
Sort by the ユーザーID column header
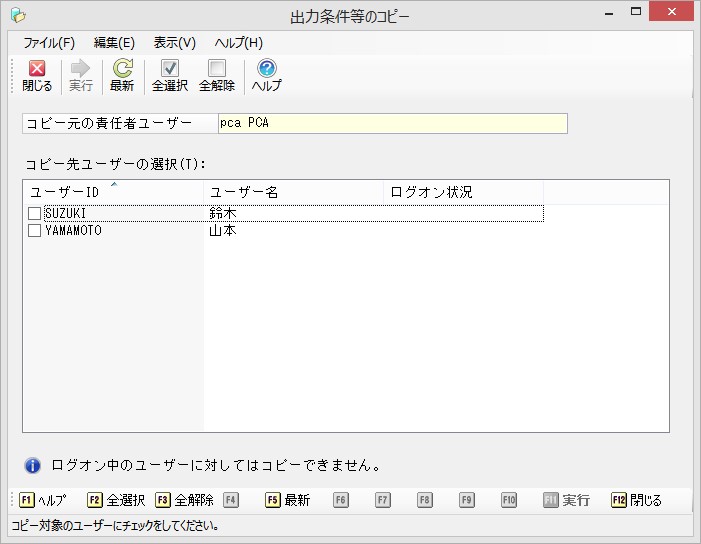click(x=112, y=192)
